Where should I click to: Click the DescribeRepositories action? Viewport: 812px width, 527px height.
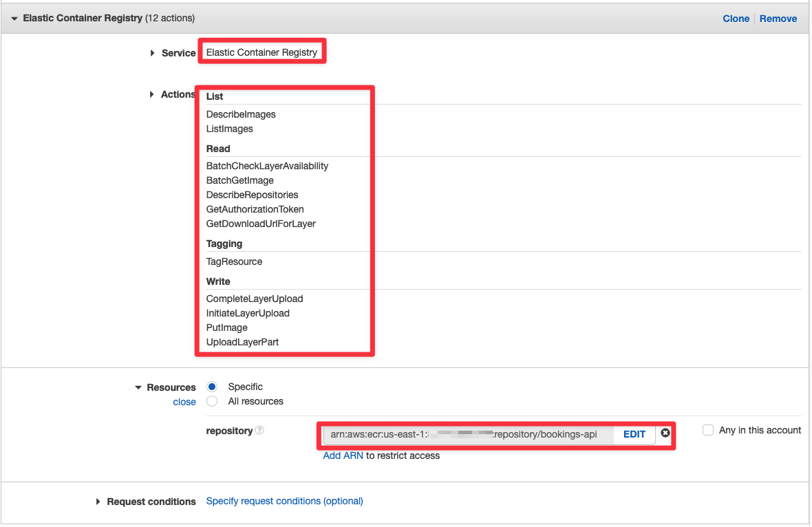[x=252, y=195]
